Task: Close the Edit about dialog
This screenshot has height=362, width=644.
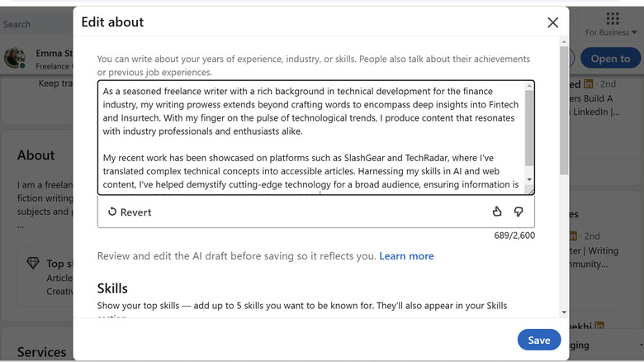Action: 552,22
